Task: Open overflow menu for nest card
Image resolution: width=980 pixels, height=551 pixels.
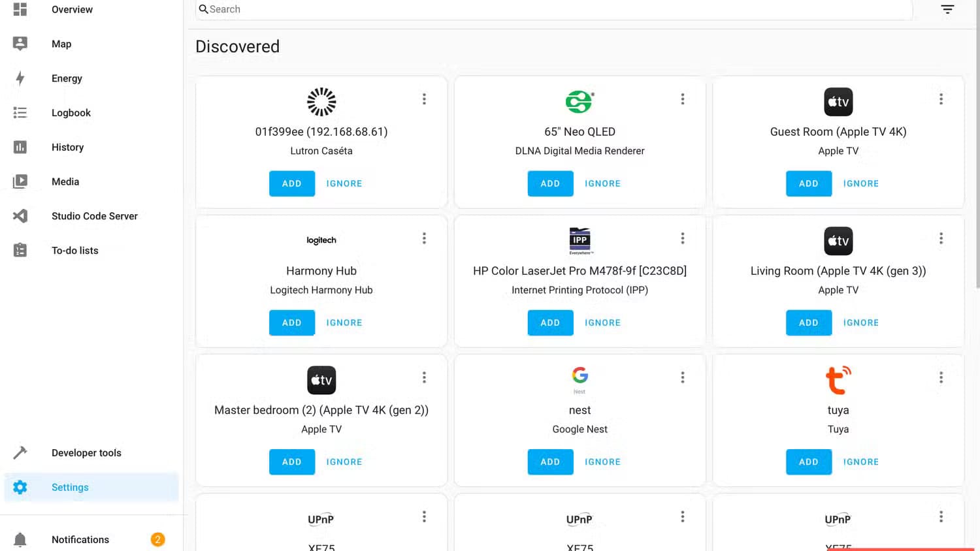Action: pyautogui.click(x=683, y=377)
